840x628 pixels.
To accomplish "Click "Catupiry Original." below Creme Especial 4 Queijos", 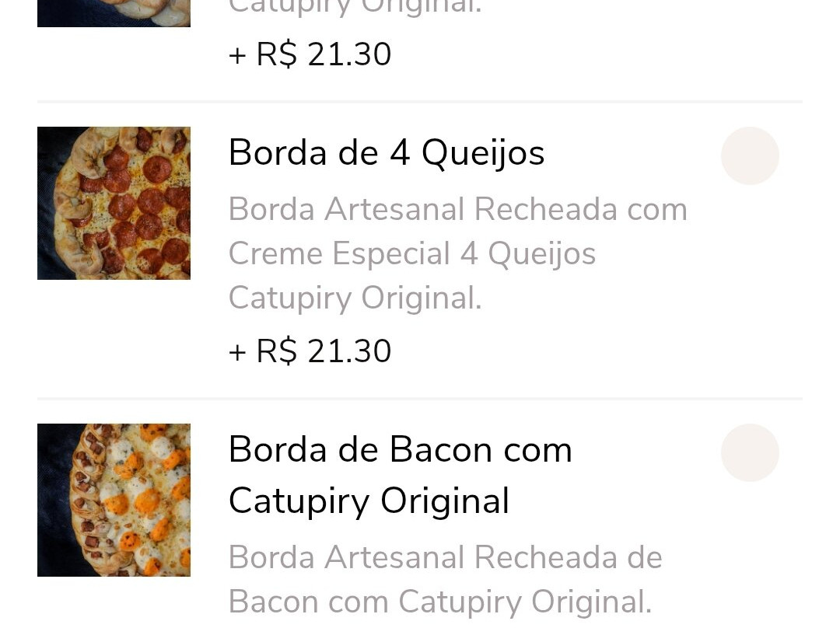I will point(355,298).
